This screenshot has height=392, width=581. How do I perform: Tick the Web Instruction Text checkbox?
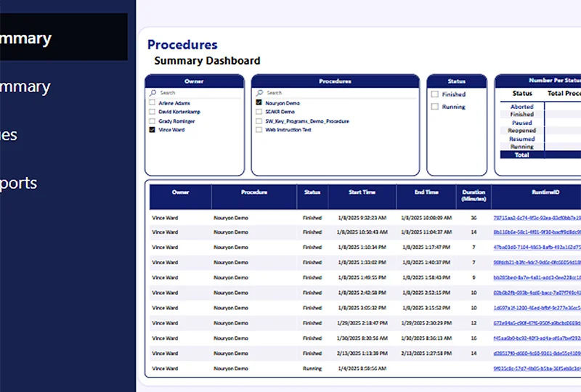259,130
